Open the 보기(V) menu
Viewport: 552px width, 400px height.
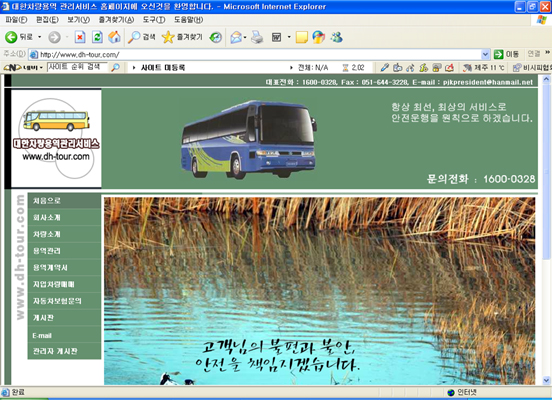(79, 20)
